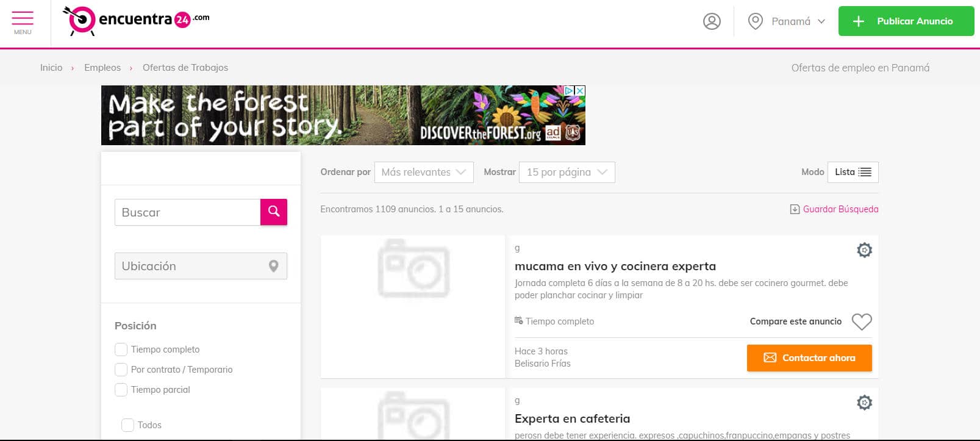The height and width of the screenshot is (441, 980).
Task: Close the forest ad banner
Action: click(580, 90)
